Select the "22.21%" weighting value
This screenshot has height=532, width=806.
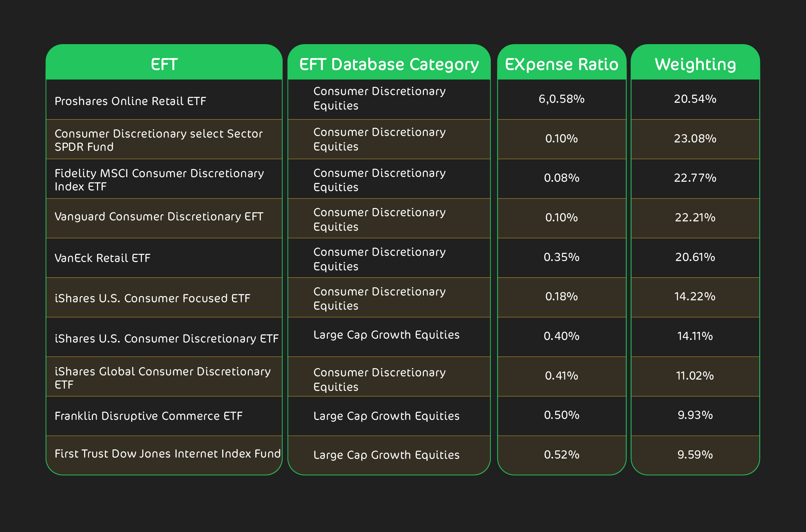click(x=695, y=218)
